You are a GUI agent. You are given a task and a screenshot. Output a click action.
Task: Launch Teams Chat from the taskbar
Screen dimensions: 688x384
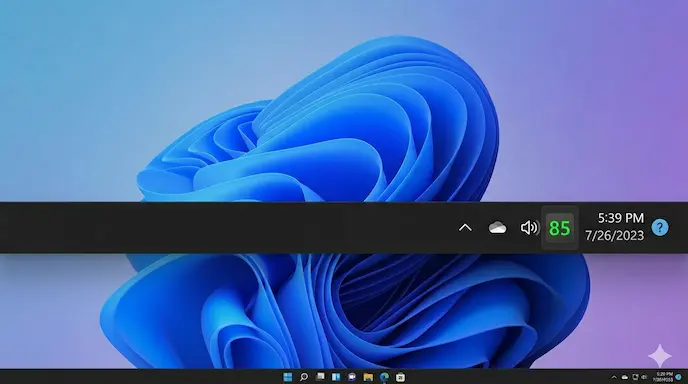(x=352, y=377)
